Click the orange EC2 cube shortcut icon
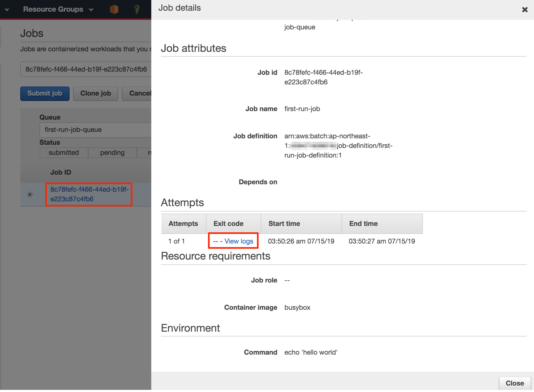This screenshot has width=534, height=392. 114,9
